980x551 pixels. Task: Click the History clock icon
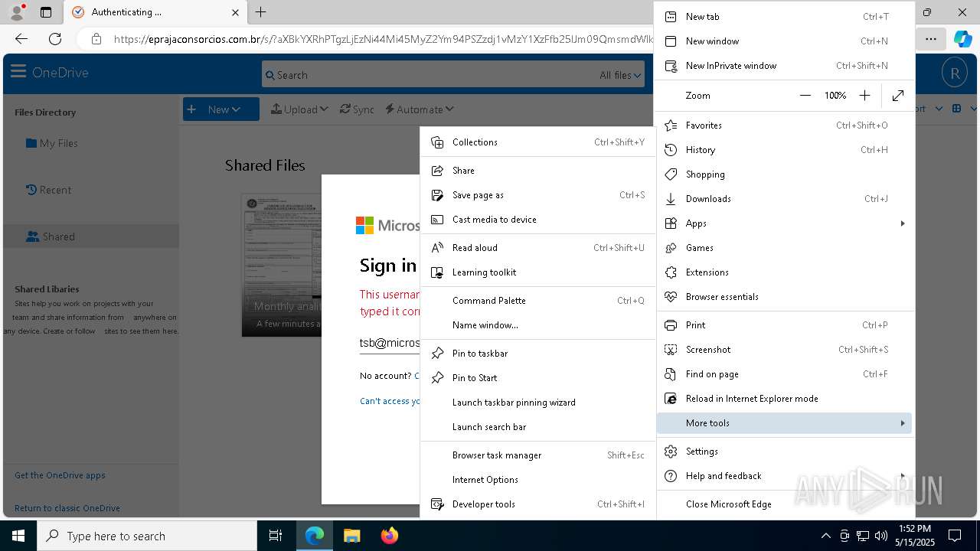(671, 150)
